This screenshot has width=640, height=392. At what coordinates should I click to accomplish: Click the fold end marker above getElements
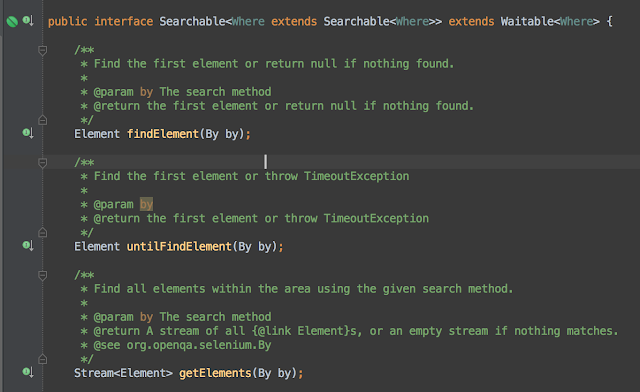[x=42, y=359]
